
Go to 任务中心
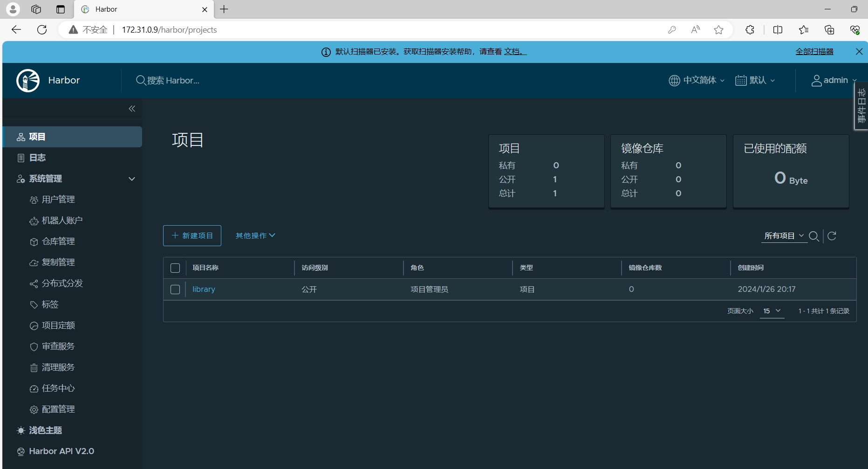point(58,388)
